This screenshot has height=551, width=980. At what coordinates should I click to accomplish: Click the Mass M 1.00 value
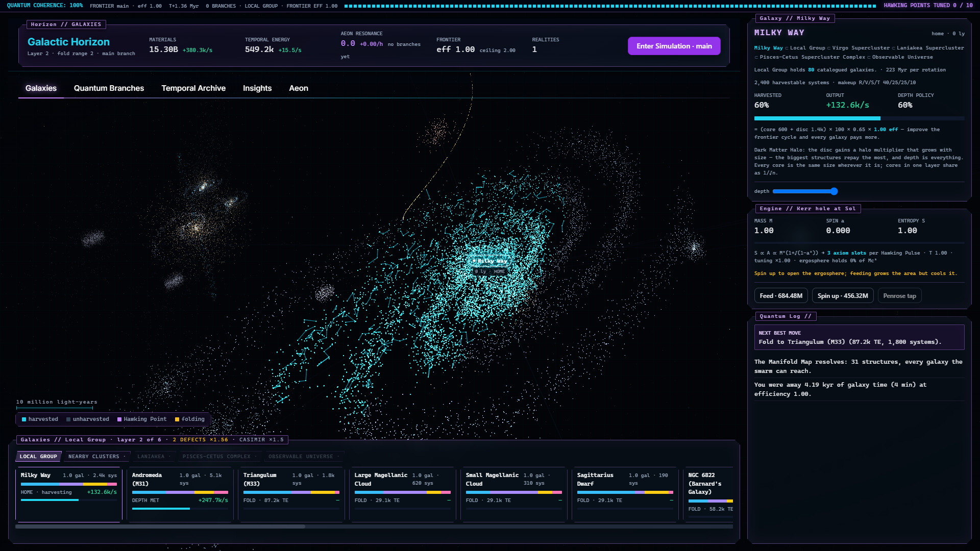pos(764,231)
